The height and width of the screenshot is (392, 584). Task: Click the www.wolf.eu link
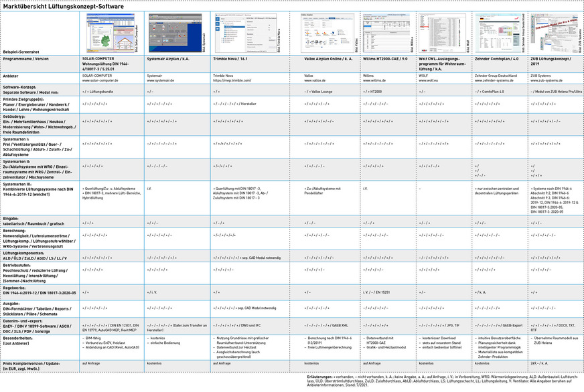pos(428,80)
